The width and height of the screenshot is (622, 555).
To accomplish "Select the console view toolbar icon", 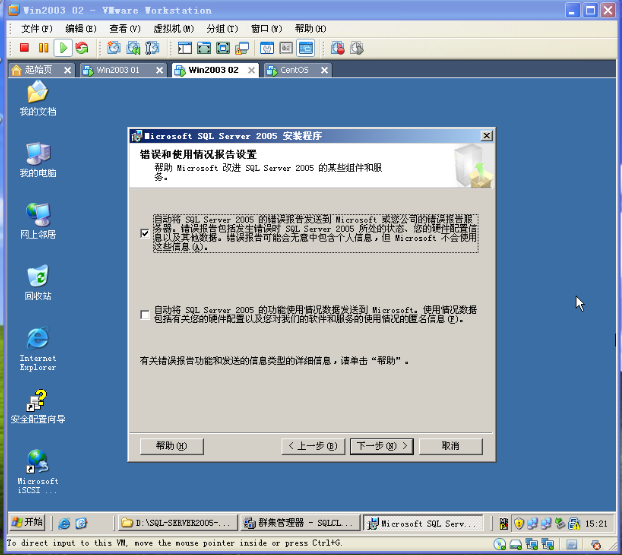I will [x=305, y=48].
